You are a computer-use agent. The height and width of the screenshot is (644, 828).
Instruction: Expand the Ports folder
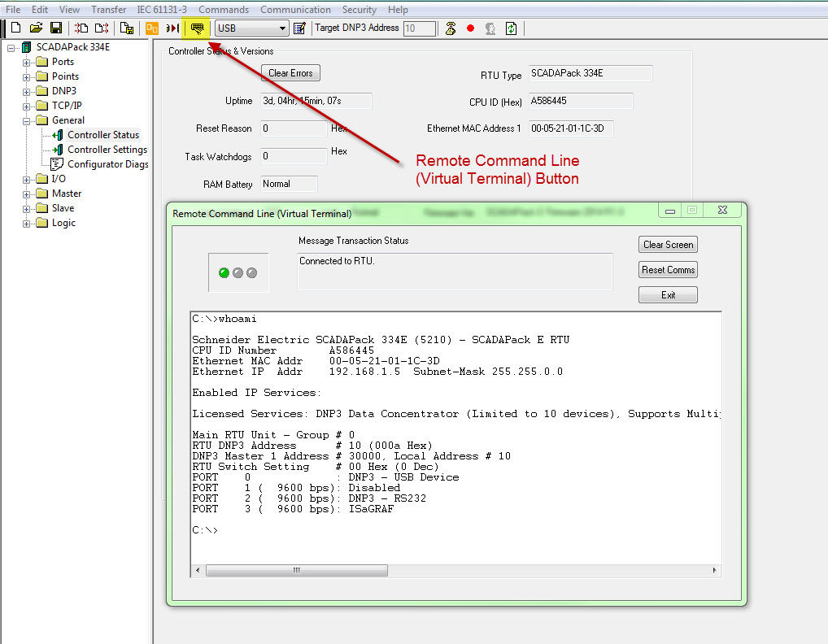click(x=26, y=63)
